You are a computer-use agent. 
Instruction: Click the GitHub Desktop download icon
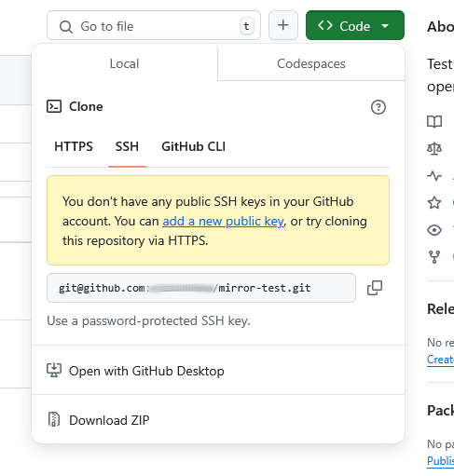(54, 370)
